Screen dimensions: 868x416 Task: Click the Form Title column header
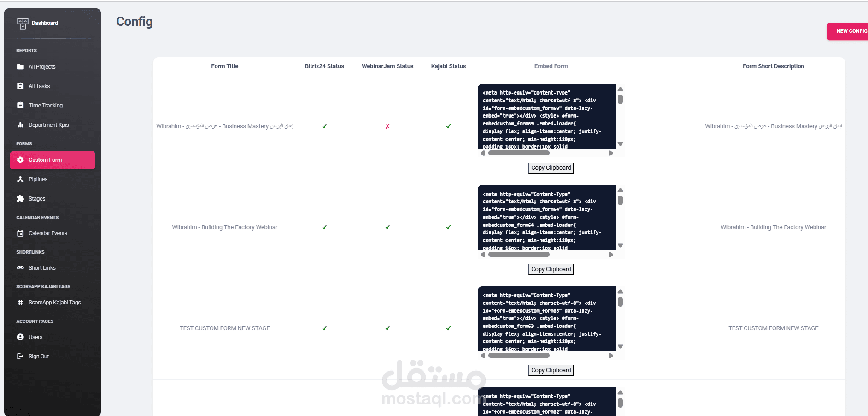click(225, 66)
